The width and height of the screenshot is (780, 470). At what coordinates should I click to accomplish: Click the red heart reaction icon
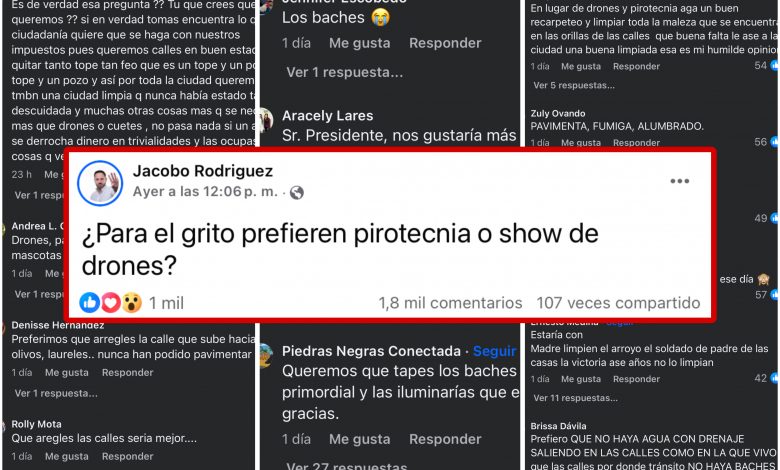point(110,302)
